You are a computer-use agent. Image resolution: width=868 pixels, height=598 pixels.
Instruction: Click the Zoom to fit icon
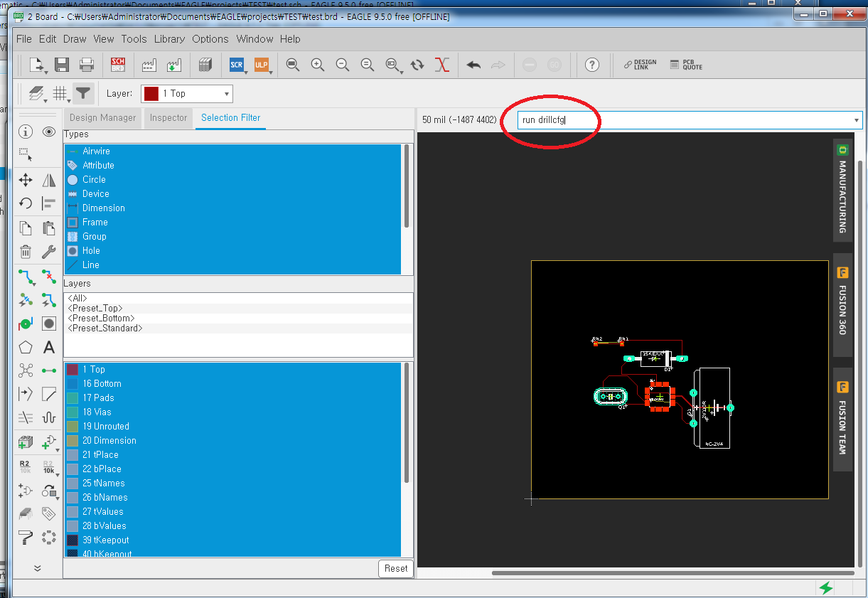293,65
